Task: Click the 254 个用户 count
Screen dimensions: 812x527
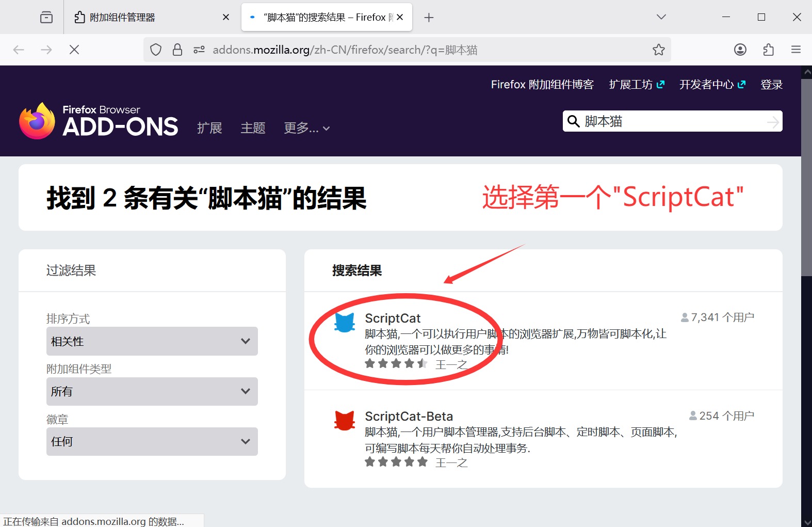Action: click(x=722, y=416)
